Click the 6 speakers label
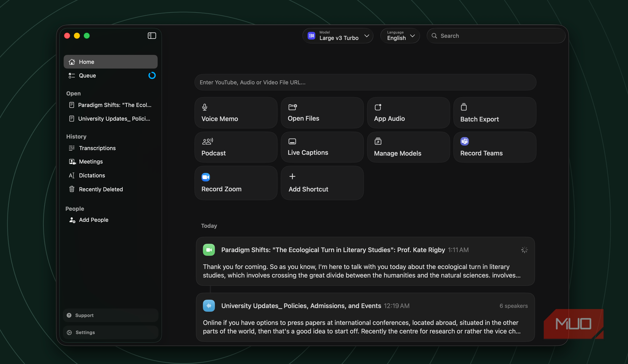628x364 pixels. click(x=513, y=306)
